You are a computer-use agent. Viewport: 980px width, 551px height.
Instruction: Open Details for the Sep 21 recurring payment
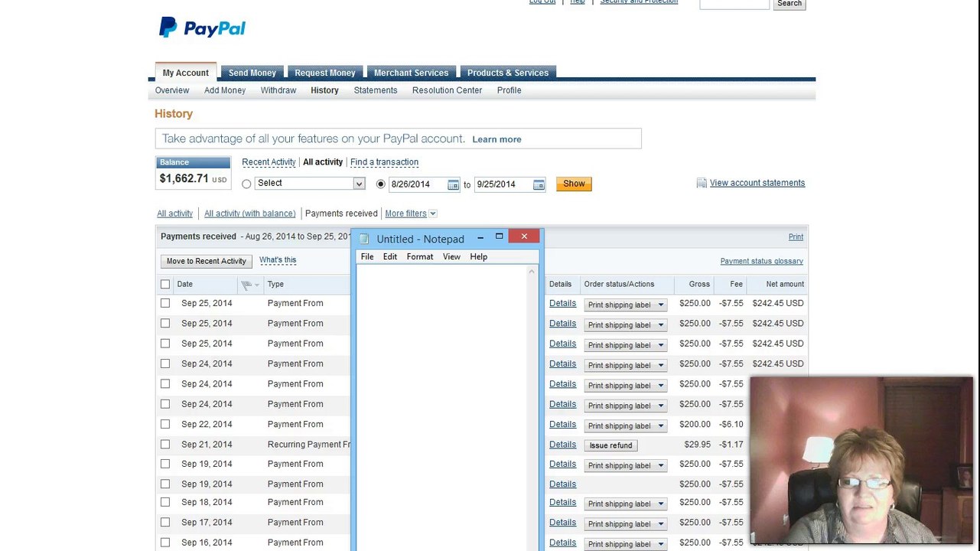pyautogui.click(x=562, y=445)
